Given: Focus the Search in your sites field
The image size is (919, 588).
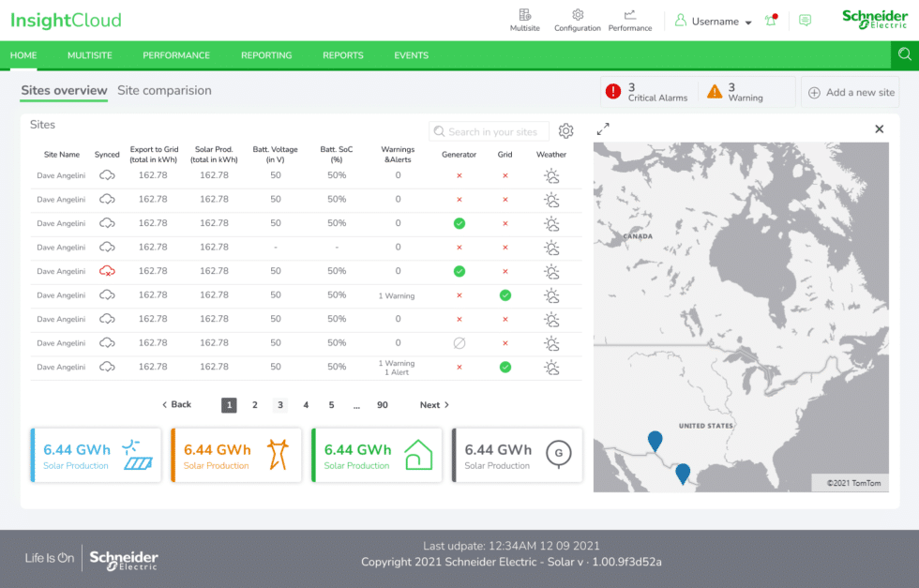Looking at the screenshot, I should point(489,131).
